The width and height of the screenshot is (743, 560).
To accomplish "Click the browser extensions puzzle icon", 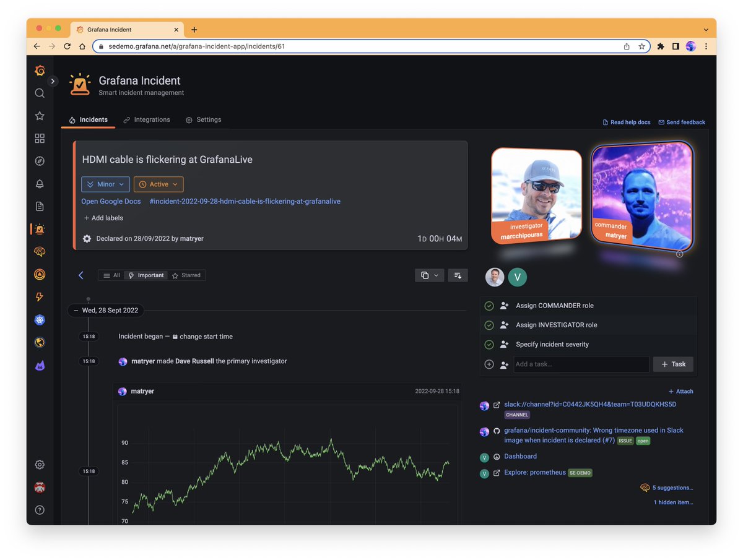I will point(661,46).
